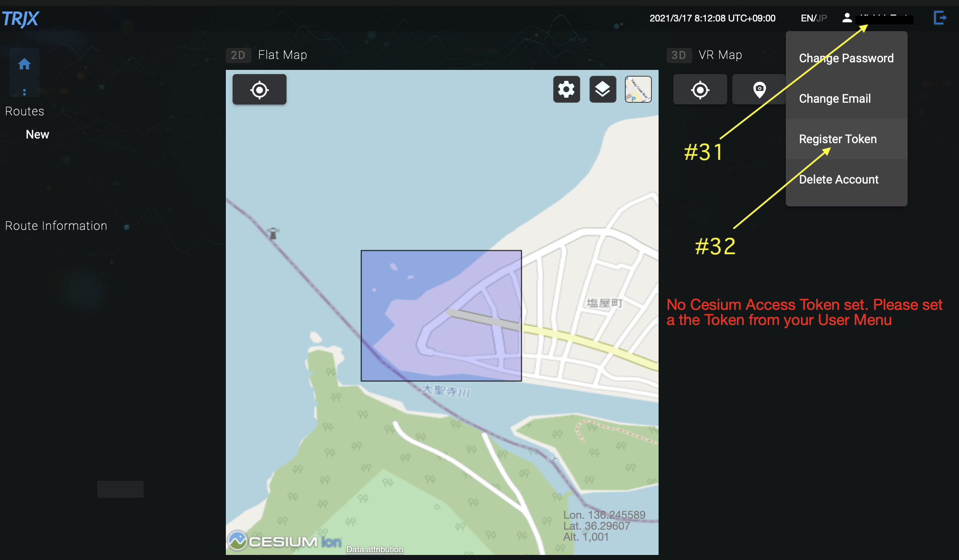This screenshot has height=560, width=959.
Task: Open the Data attribution link
Action: pyautogui.click(x=375, y=549)
